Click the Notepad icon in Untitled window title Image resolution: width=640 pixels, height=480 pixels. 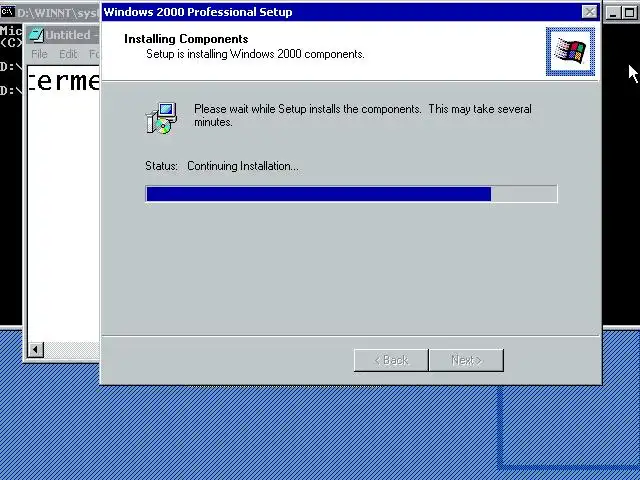(36, 35)
